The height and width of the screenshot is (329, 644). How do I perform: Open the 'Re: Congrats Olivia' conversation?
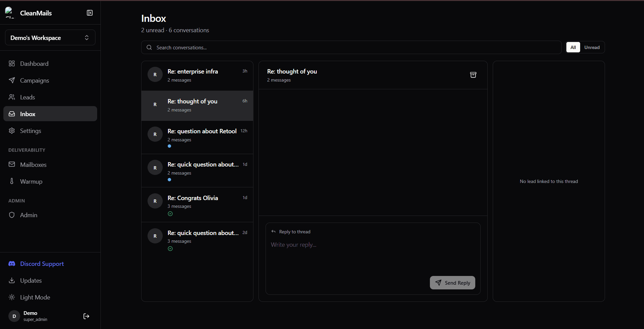(197, 204)
